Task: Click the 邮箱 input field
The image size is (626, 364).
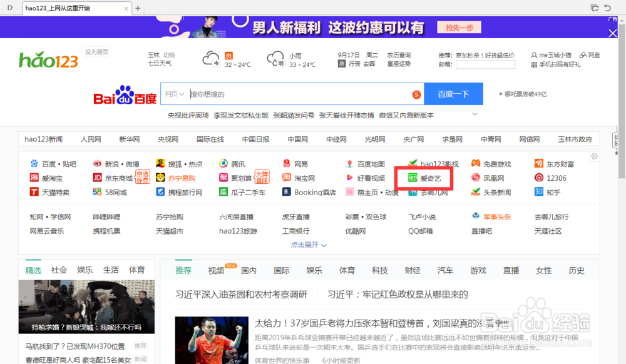Action: (486, 64)
